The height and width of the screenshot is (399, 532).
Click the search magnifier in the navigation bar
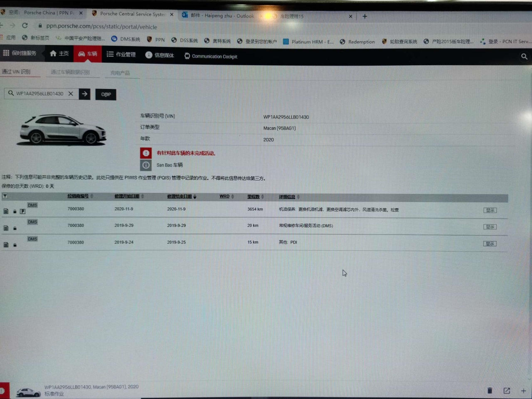click(524, 56)
